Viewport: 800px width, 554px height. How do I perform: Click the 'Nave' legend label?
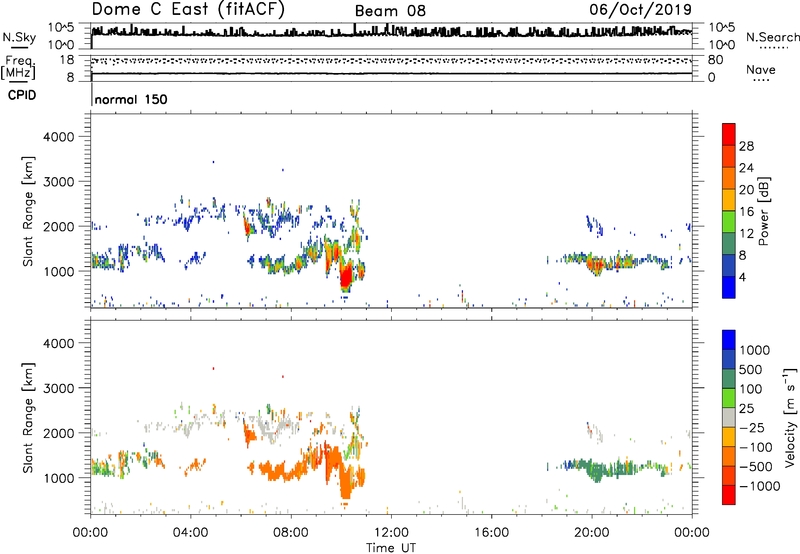pos(761,70)
